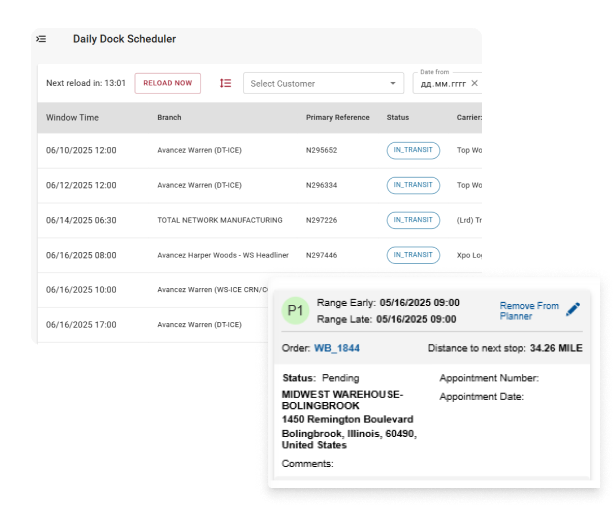Click the Date from input field
The height and width of the screenshot is (507, 616).
pos(442,84)
